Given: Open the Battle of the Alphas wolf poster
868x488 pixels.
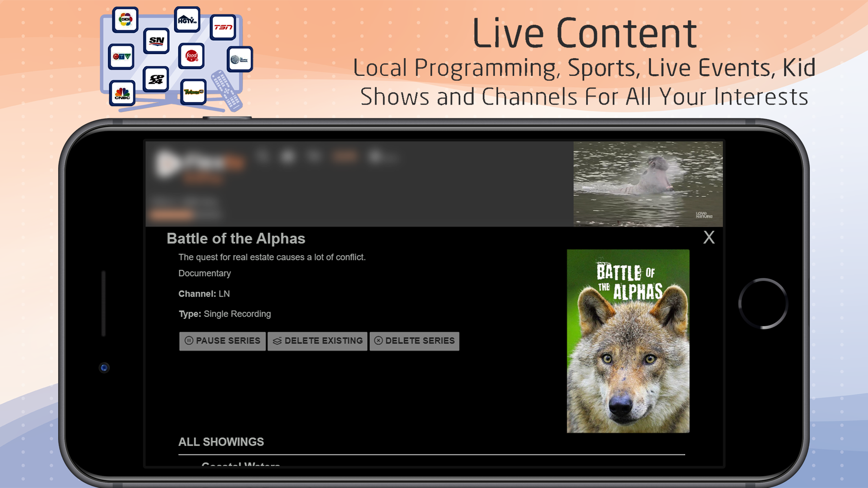Looking at the screenshot, I should pos(628,341).
